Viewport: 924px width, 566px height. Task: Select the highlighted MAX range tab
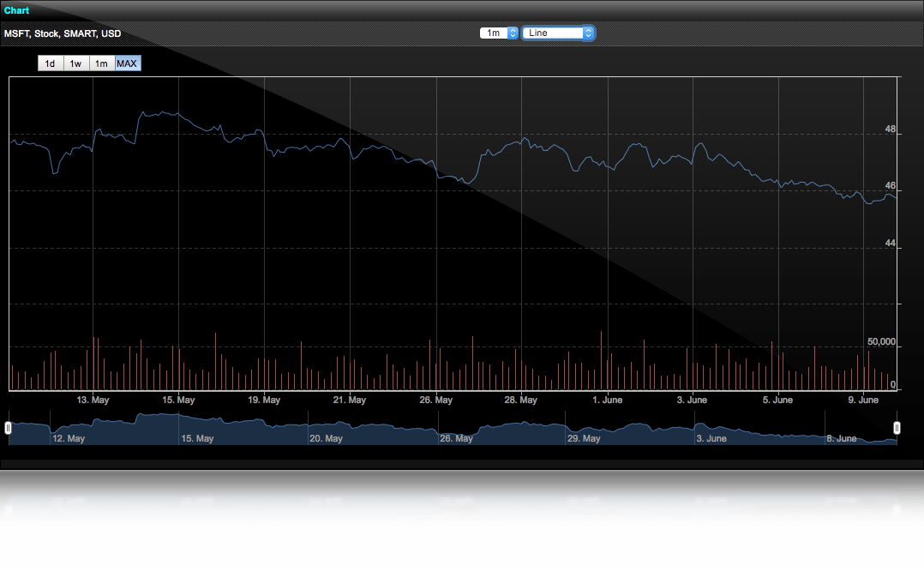[x=127, y=63]
